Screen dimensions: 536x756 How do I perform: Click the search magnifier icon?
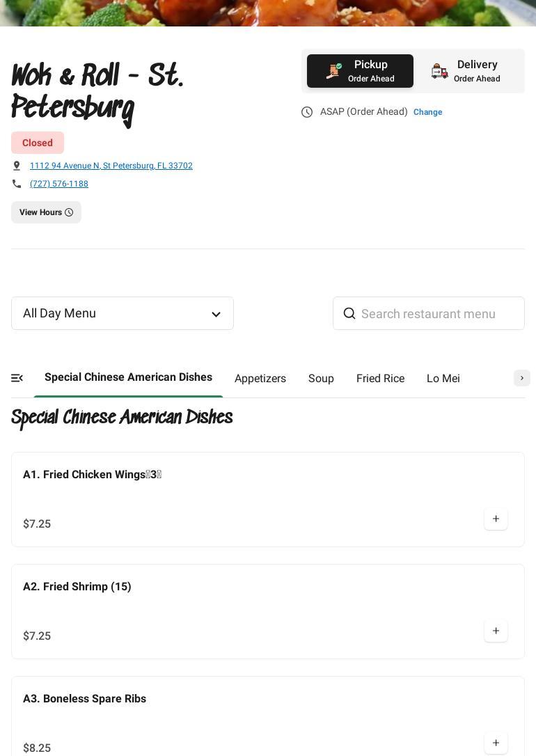(x=349, y=314)
